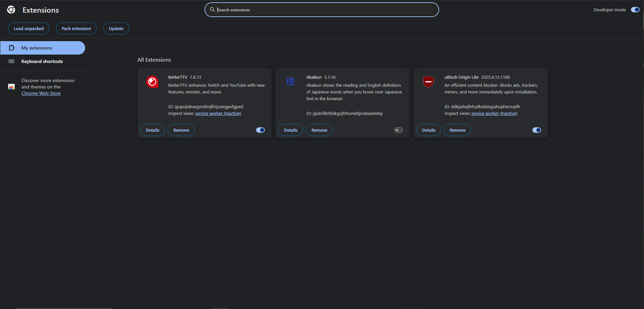Click the All Extensions heading
Image resolution: width=644 pixels, height=309 pixels.
pos(154,60)
